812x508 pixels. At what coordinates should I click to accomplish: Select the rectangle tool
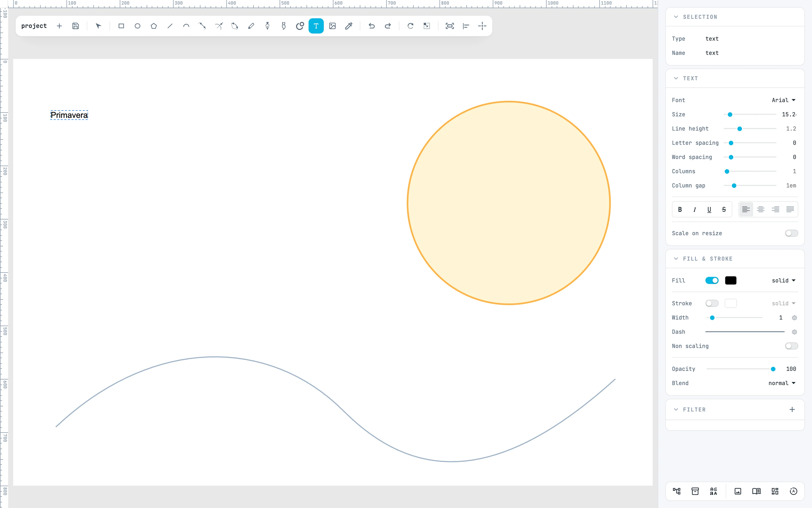[121, 26]
